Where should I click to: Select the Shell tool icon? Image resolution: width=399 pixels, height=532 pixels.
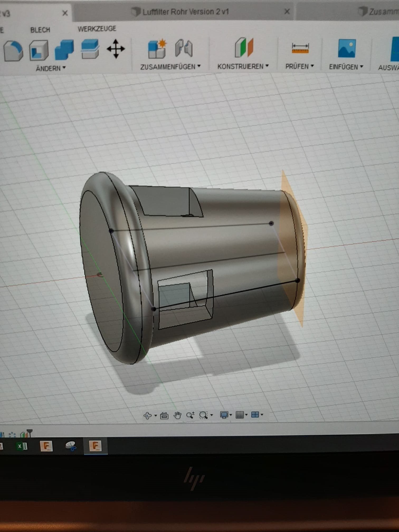39,50
